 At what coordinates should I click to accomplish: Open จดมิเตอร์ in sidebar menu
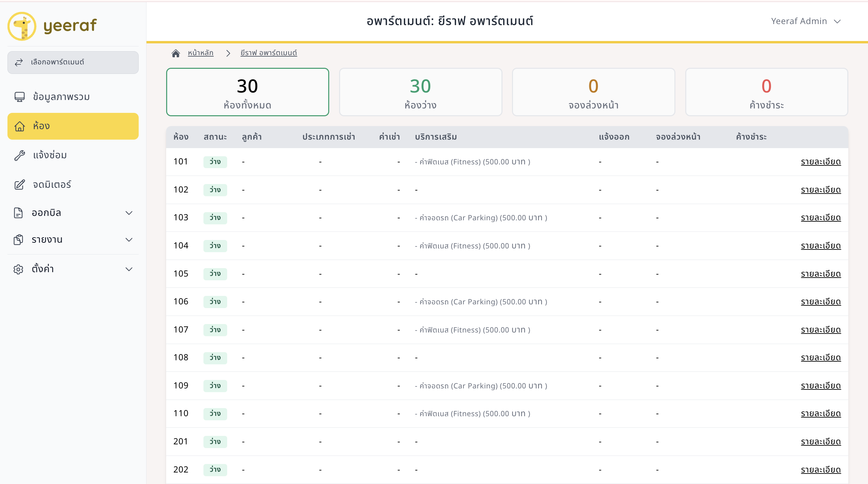pos(73,185)
